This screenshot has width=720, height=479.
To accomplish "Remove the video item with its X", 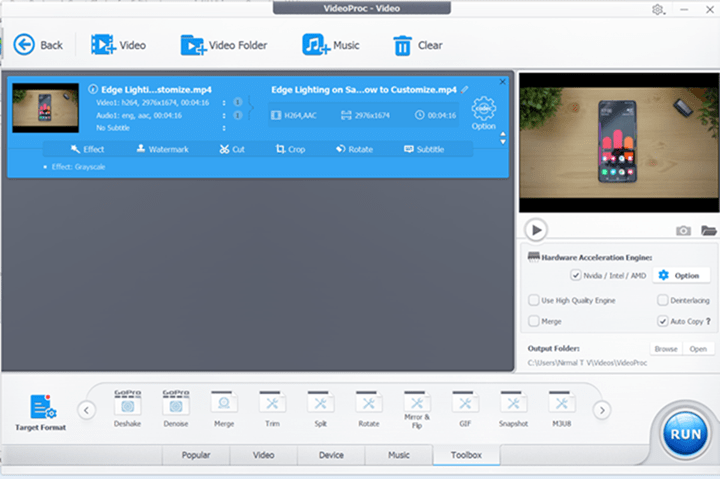I will click(502, 82).
